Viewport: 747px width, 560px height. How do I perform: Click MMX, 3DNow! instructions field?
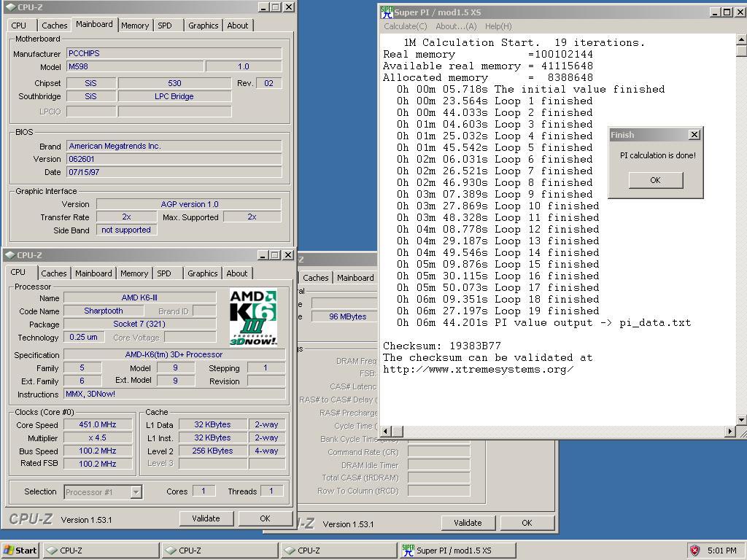(174, 394)
